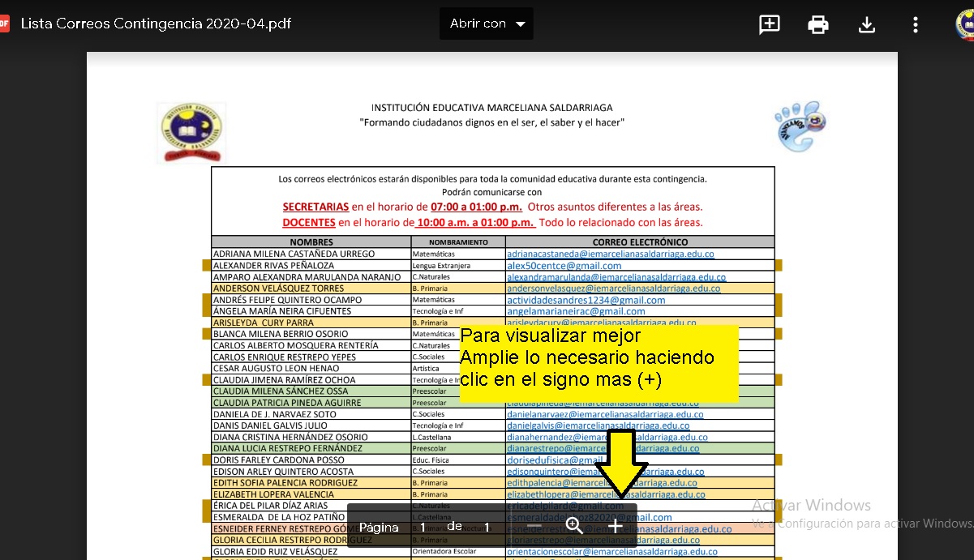Viewport: 974px width, 560px height.
Task: Open the account avatar in the corner
Action: click(965, 24)
